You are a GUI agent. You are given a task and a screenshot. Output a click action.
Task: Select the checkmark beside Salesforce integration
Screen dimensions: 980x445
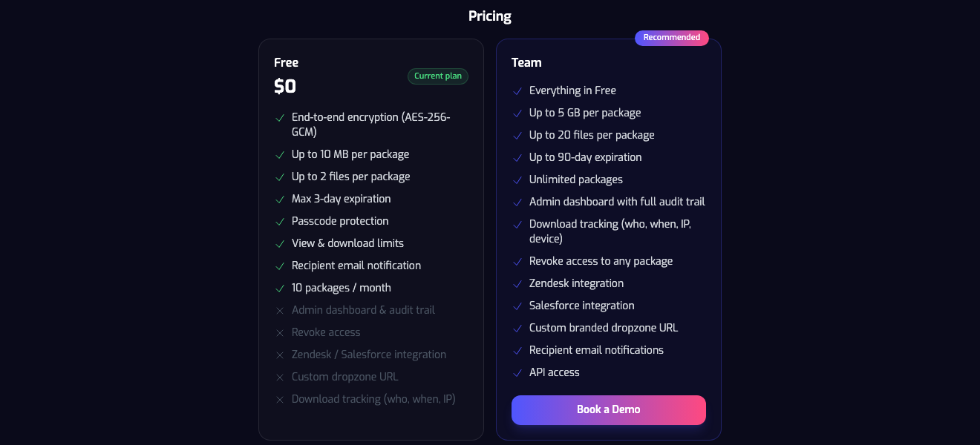pos(517,306)
